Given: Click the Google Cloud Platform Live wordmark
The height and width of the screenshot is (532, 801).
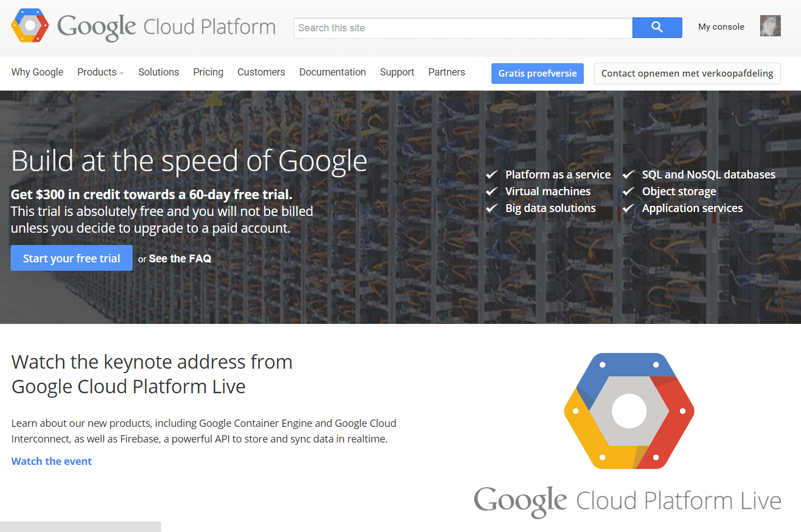Looking at the screenshot, I should pyautogui.click(x=627, y=501).
